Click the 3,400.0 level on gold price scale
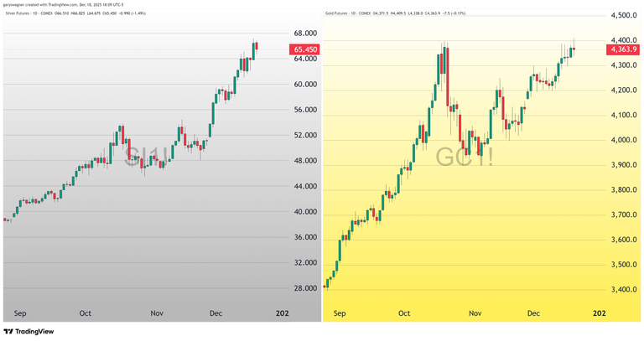Viewport: 644px width, 341px height. tap(622, 290)
